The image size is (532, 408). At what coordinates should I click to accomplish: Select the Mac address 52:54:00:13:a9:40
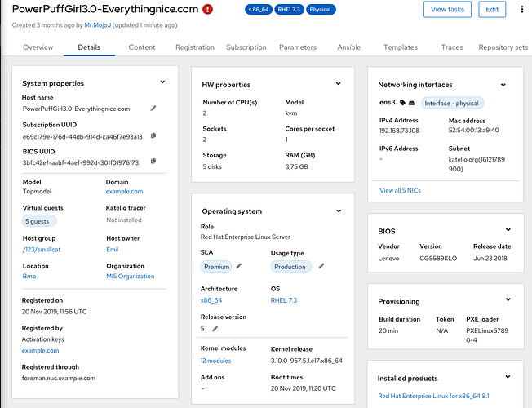pos(473,130)
